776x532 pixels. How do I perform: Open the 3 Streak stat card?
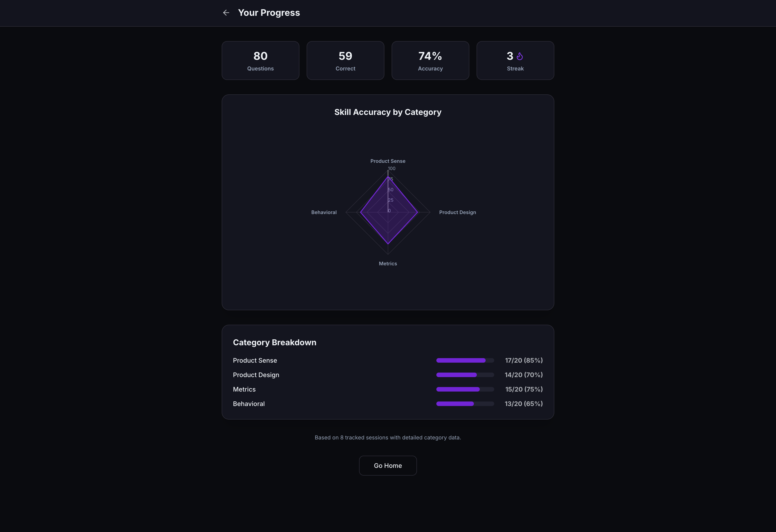coord(515,61)
